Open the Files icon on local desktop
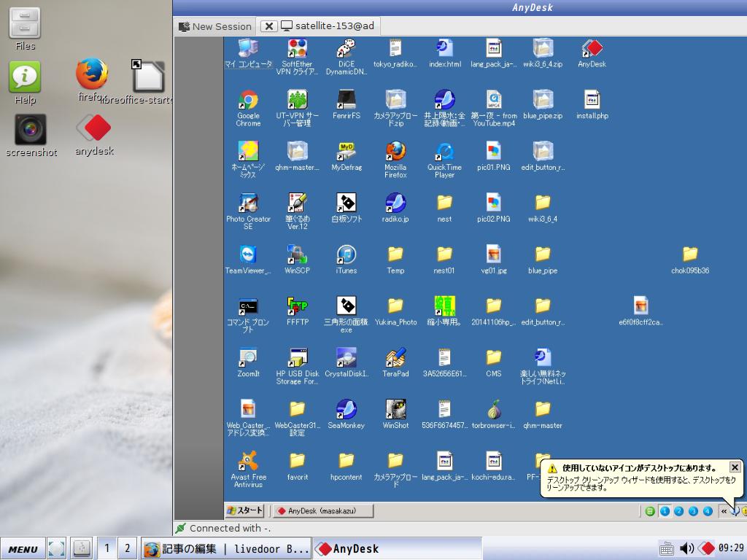This screenshot has height=560, width=747. click(x=25, y=28)
